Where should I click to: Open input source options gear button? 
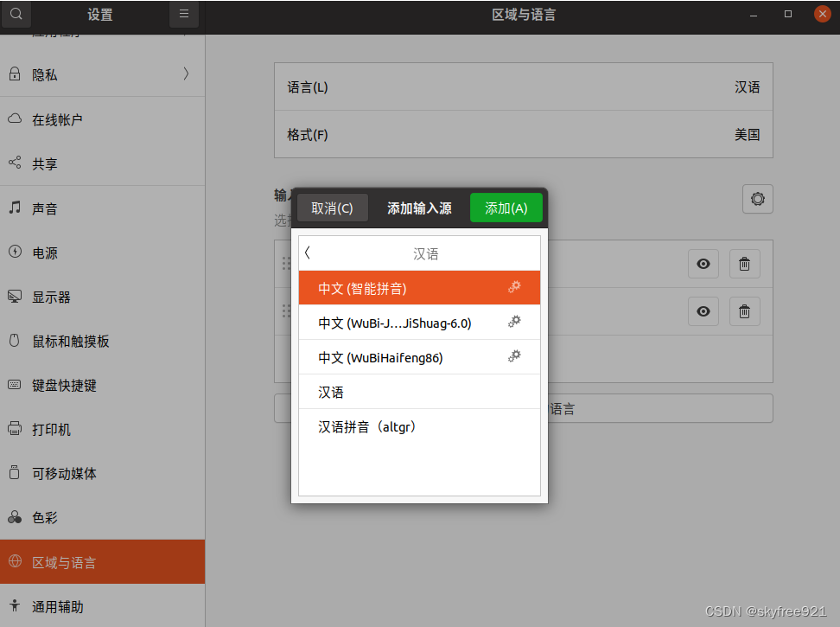tap(758, 199)
